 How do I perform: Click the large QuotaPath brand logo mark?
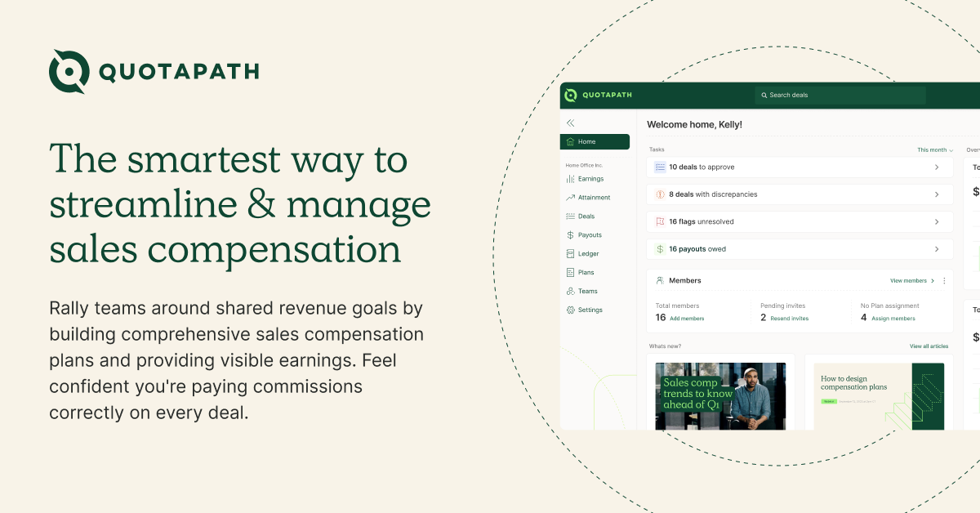coord(68,72)
